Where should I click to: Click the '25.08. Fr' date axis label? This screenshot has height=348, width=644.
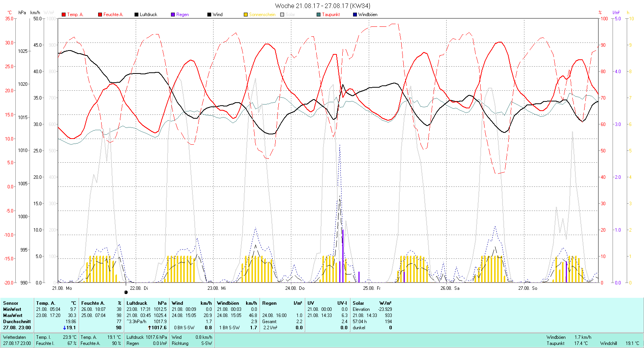371,288
